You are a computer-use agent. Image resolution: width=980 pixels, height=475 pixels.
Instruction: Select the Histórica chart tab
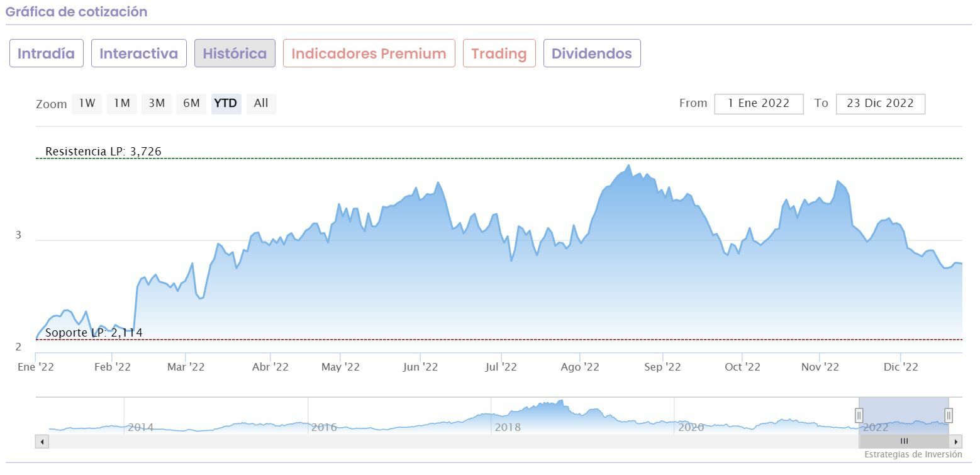click(x=235, y=53)
